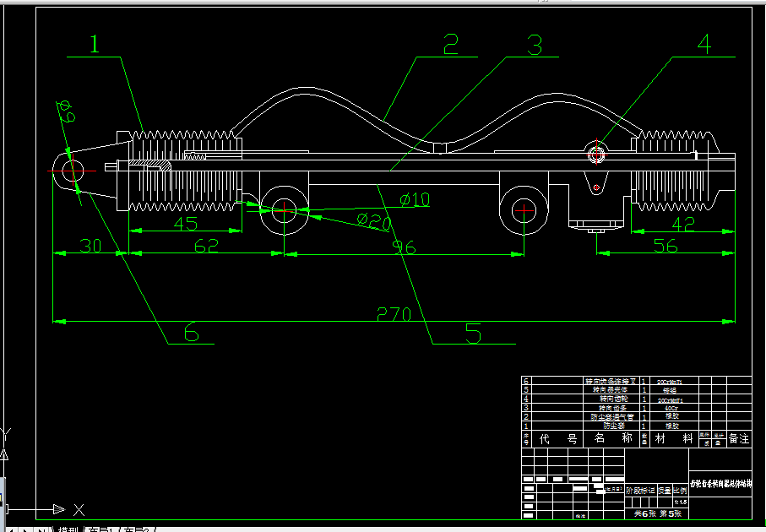Image resolution: width=766 pixels, height=532 pixels.
Task: Click the 备注 column header
Action: [x=739, y=438]
